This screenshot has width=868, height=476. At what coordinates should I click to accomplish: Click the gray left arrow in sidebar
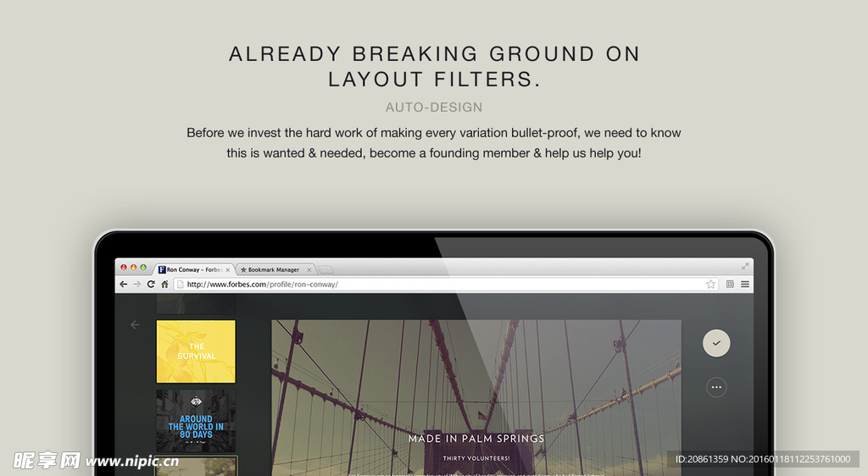(x=135, y=325)
